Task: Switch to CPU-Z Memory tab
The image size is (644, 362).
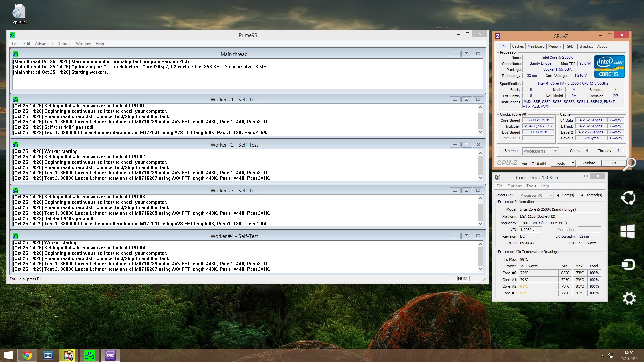Action: click(x=555, y=46)
